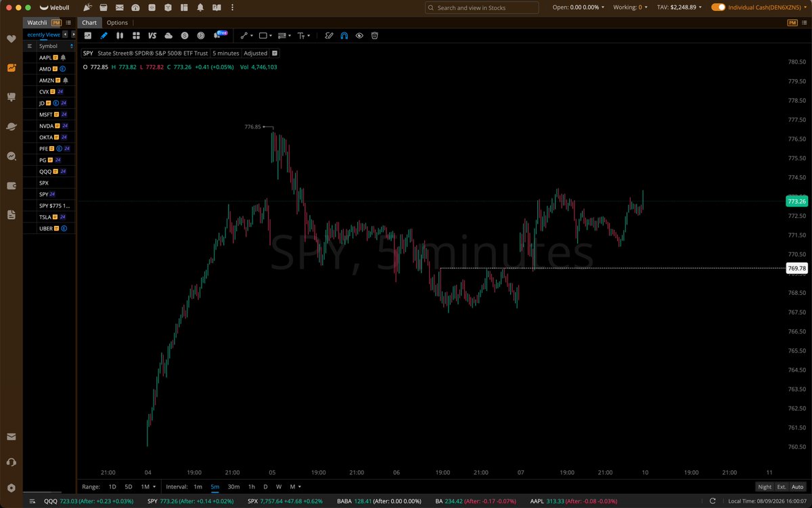Image resolution: width=812 pixels, height=508 pixels.
Task: Toggle the Individual Cash account switch
Action: coord(718,7)
